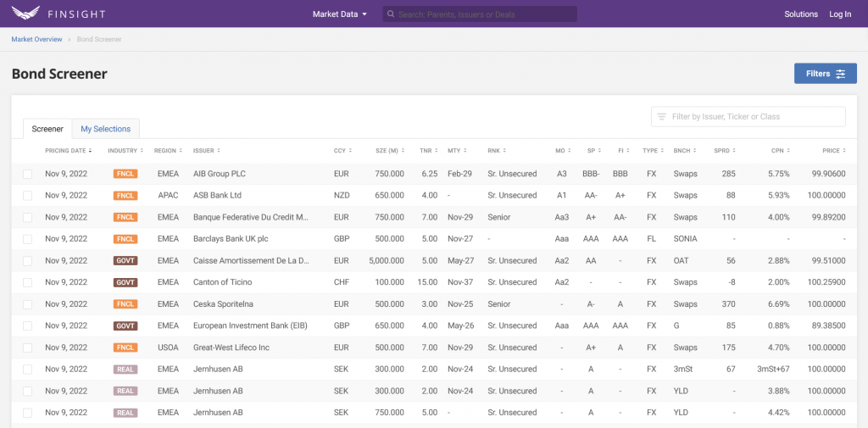The height and width of the screenshot is (428, 868).
Task: Tick the Great-West Lifeco Inc checkbox
Action: point(28,347)
